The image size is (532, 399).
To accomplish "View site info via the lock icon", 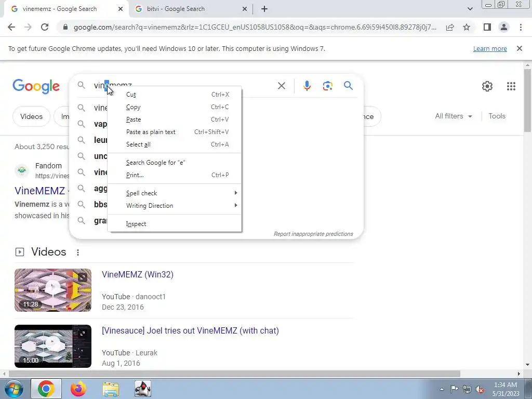I will (x=65, y=27).
